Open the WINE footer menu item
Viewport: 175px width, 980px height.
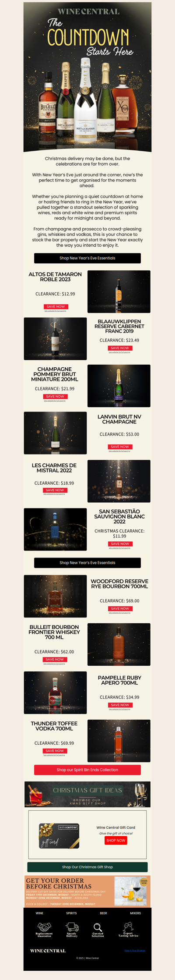click(39, 913)
